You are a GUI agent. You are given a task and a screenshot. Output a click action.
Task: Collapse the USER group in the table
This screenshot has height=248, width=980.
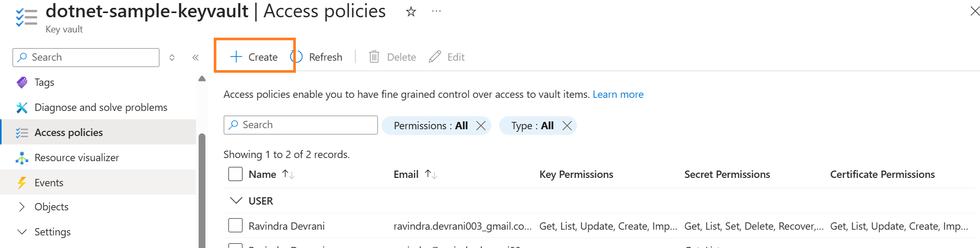pos(236,201)
